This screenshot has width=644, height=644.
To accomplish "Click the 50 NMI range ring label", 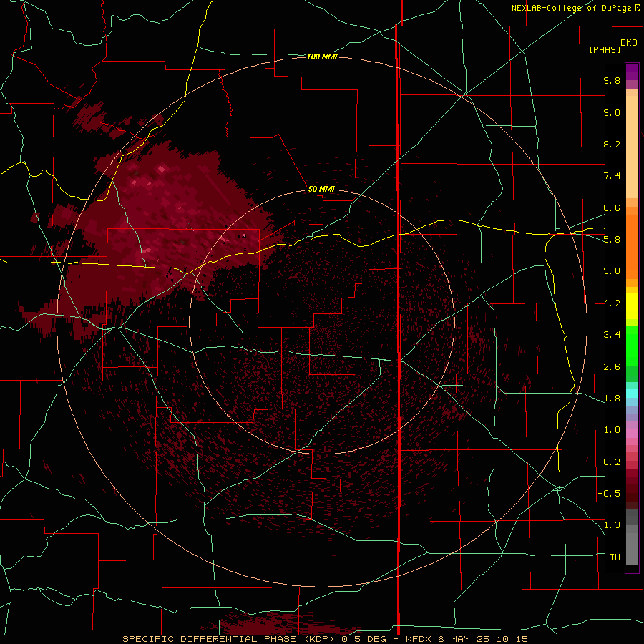I will [321, 189].
